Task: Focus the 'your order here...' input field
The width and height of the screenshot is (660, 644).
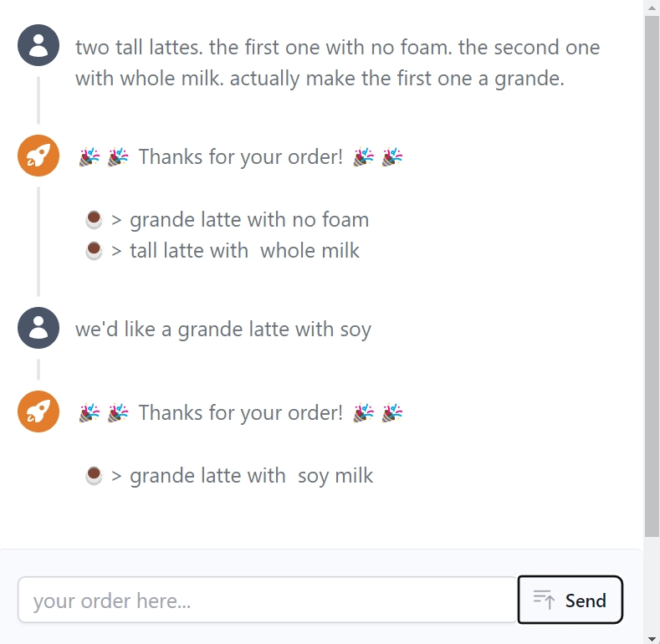Action: click(268, 600)
